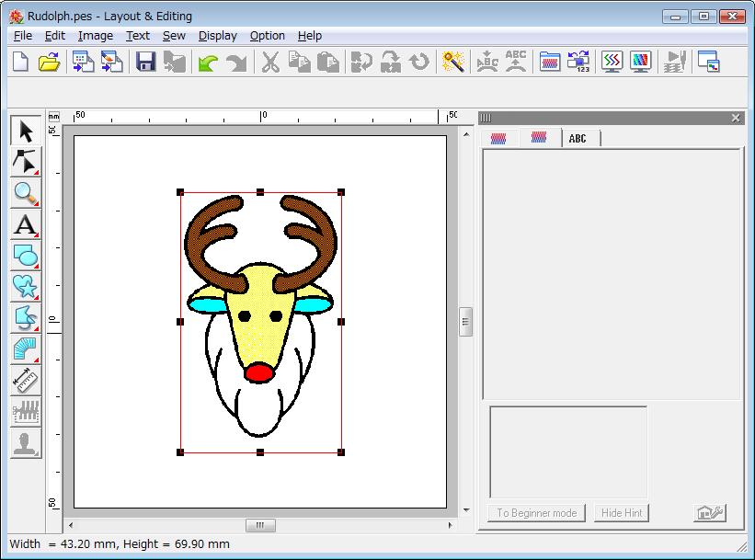This screenshot has width=755, height=560.
Task: Save the design with the floppy icon
Action: click(x=145, y=63)
